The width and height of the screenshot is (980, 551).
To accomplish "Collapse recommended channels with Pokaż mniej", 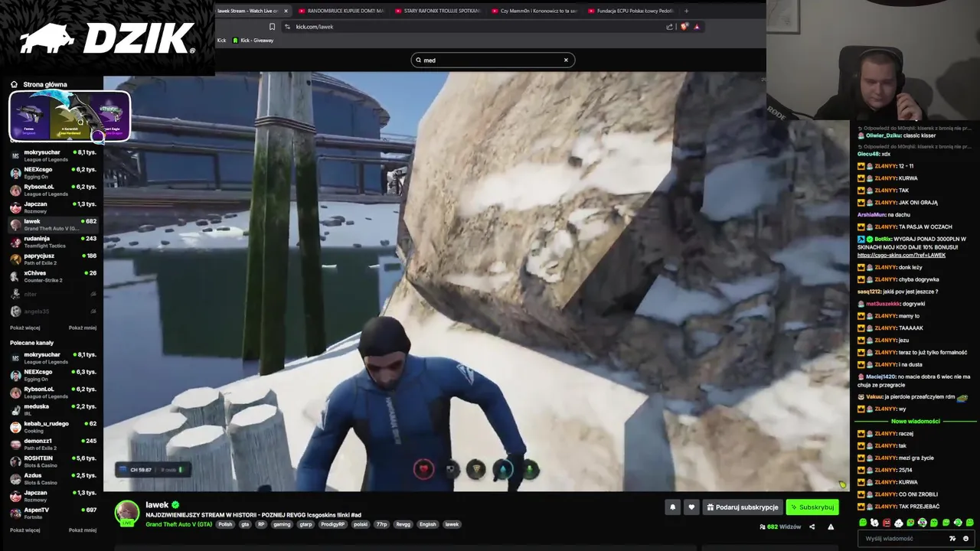I will (83, 530).
